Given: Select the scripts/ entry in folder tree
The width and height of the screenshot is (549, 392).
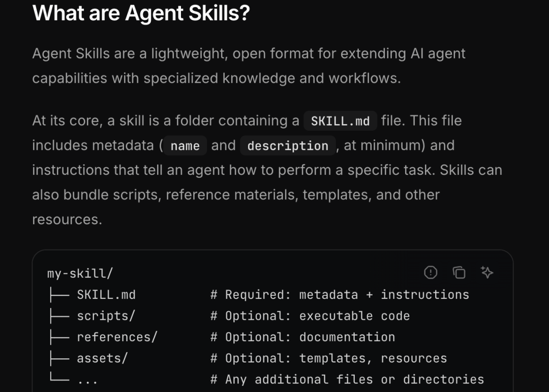Looking at the screenshot, I should pyautogui.click(x=106, y=316).
